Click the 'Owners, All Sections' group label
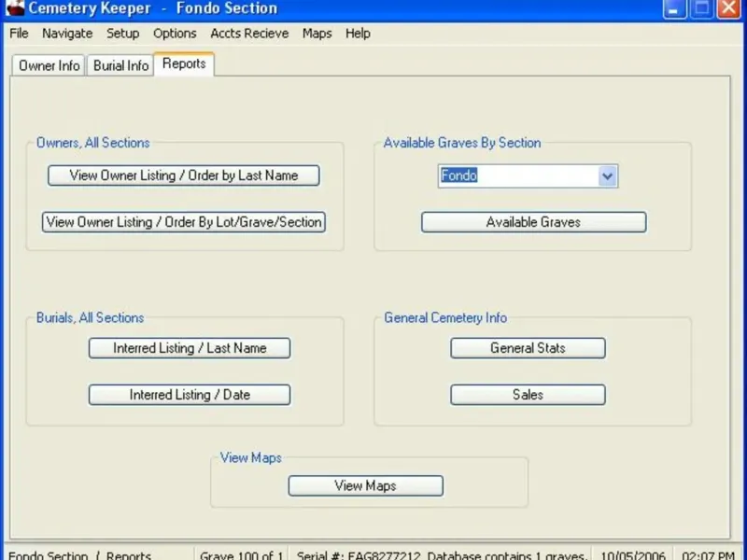The width and height of the screenshot is (747, 560). point(93,143)
